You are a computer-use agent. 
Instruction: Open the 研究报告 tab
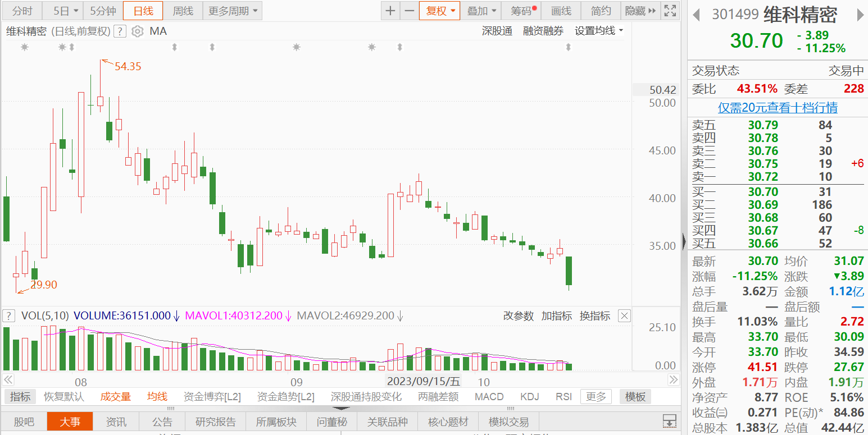(x=216, y=422)
